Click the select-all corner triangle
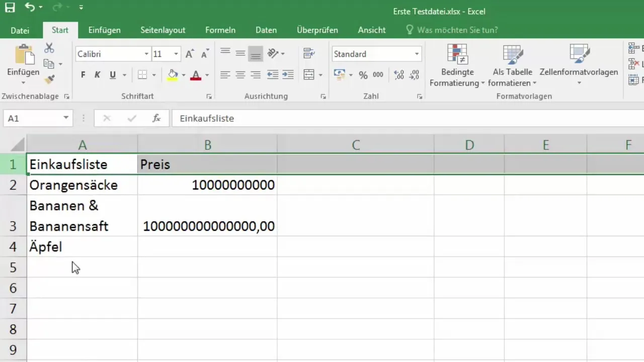This screenshot has height=362, width=644. (18, 145)
